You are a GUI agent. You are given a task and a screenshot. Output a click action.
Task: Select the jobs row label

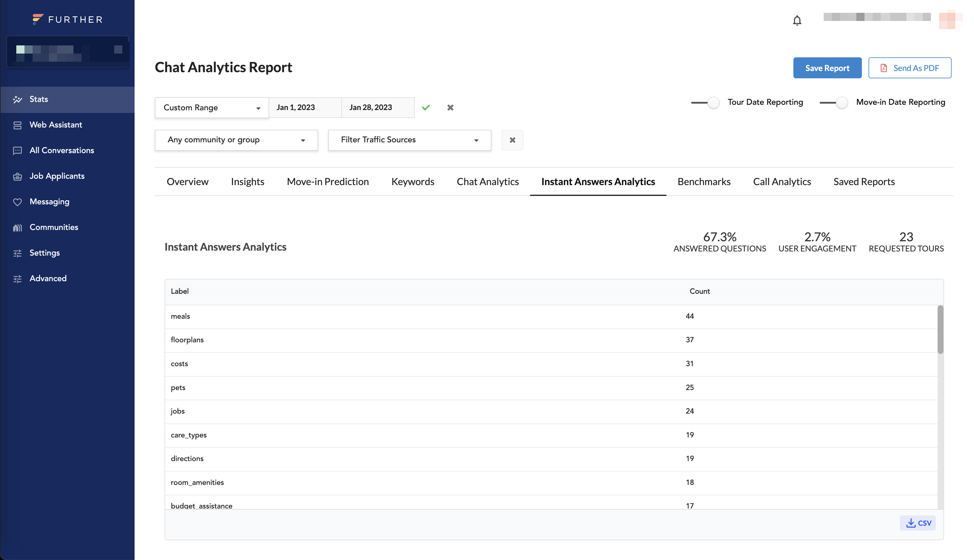tap(177, 411)
